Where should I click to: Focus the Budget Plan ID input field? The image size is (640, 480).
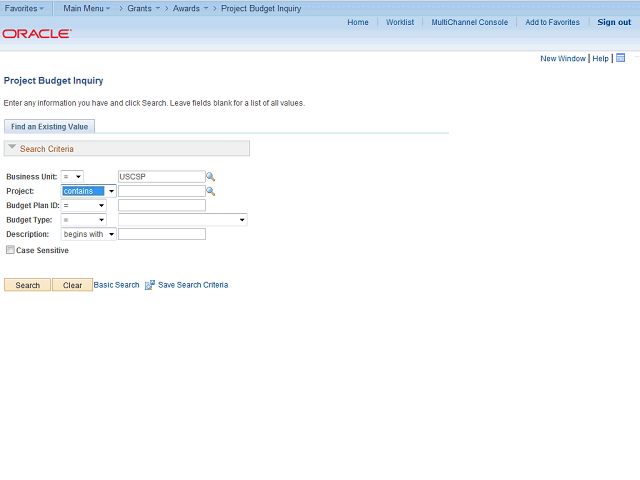[162, 205]
